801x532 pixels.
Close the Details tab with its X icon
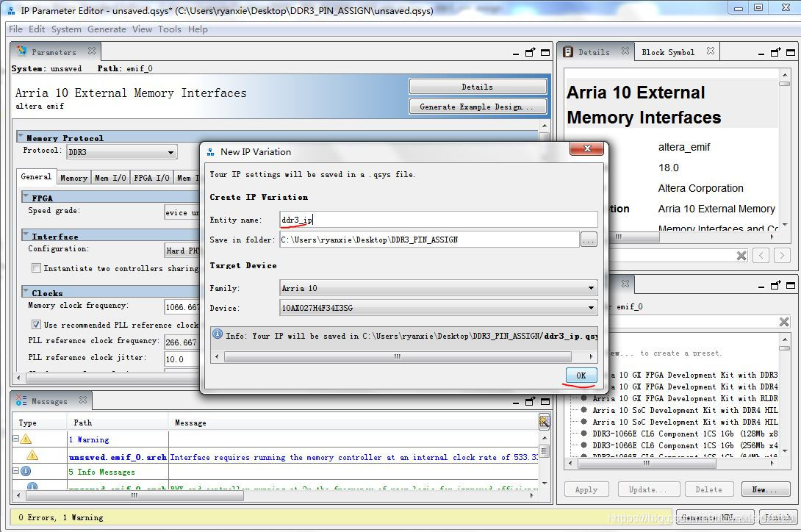coord(625,51)
